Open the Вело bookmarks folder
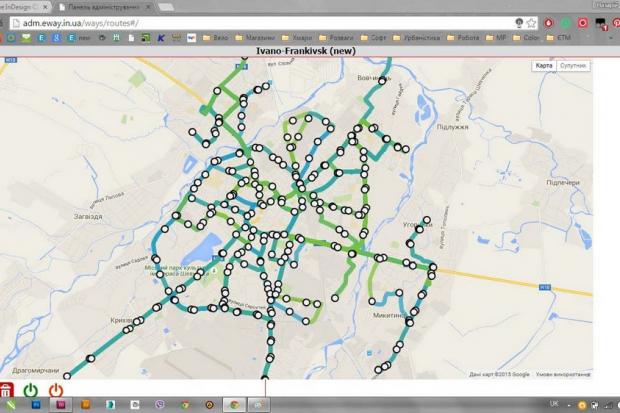Image resolution: width=620 pixels, height=413 pixels. coord(217,37)
